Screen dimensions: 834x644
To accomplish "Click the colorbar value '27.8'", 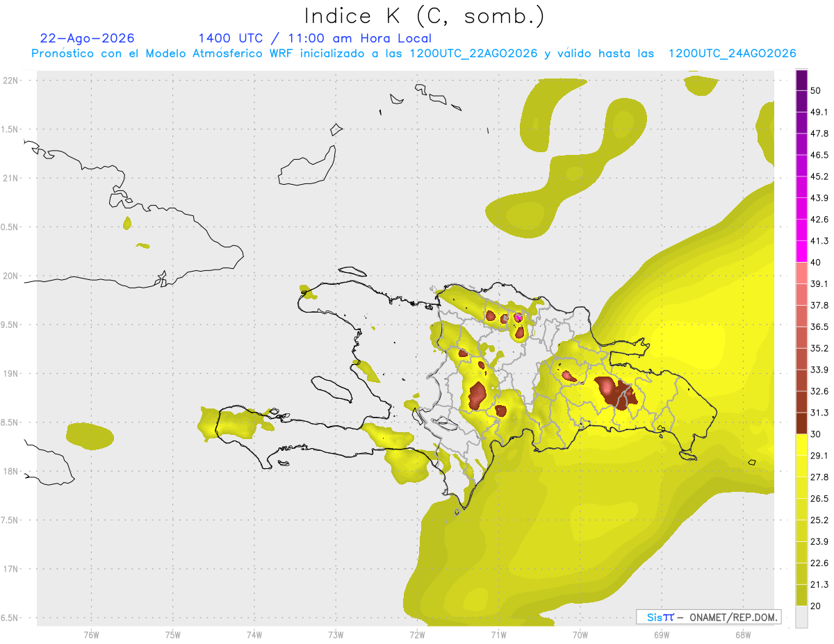I will (x=819, y=477).
